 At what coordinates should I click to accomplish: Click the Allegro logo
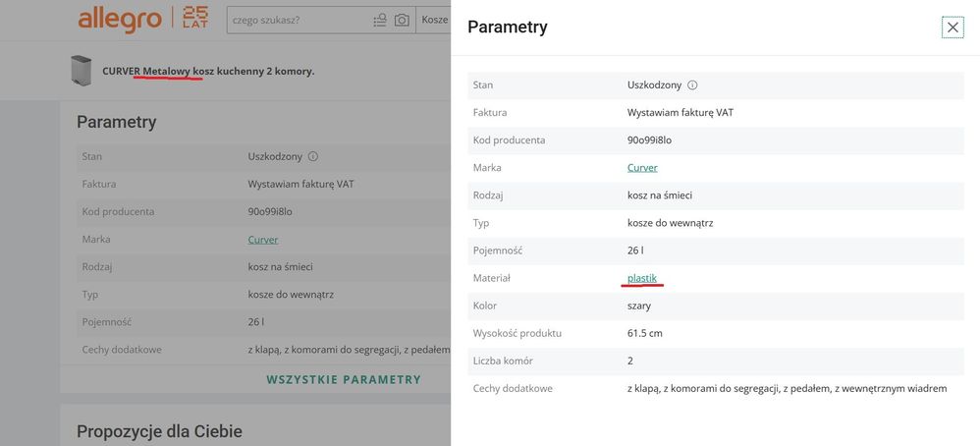(119, 19)
